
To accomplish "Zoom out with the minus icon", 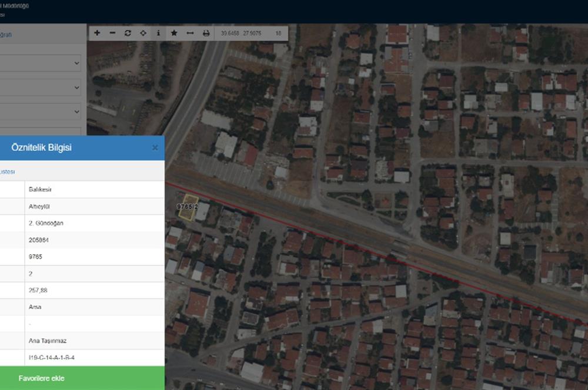I will pyautogui.click(x=112, y=33).
